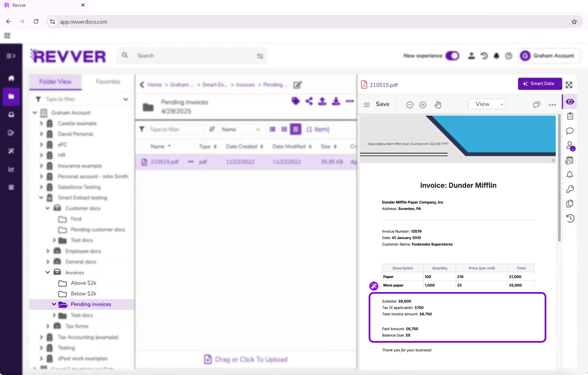Share the Pending invoices folder
588x375 pixels.
tap(309, 101)
